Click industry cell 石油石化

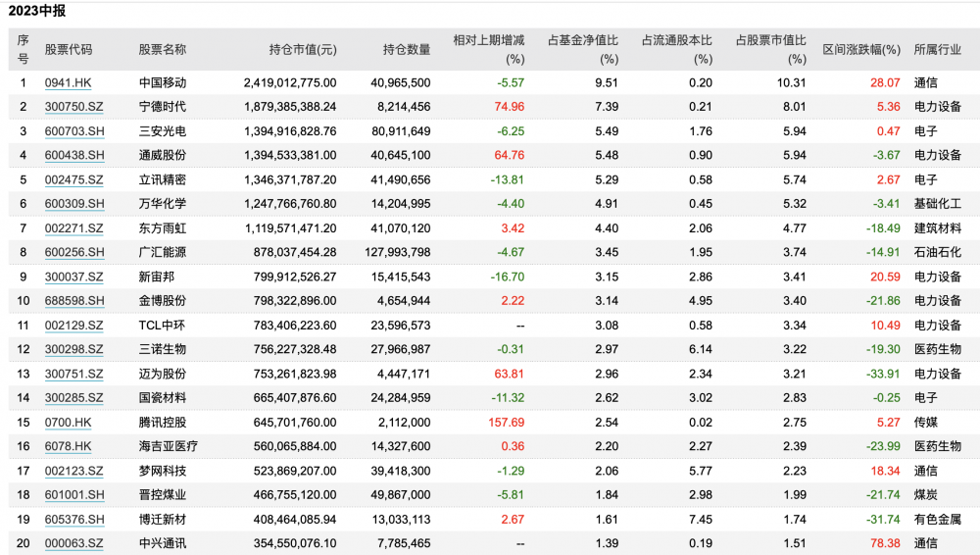tap(938, 252)
